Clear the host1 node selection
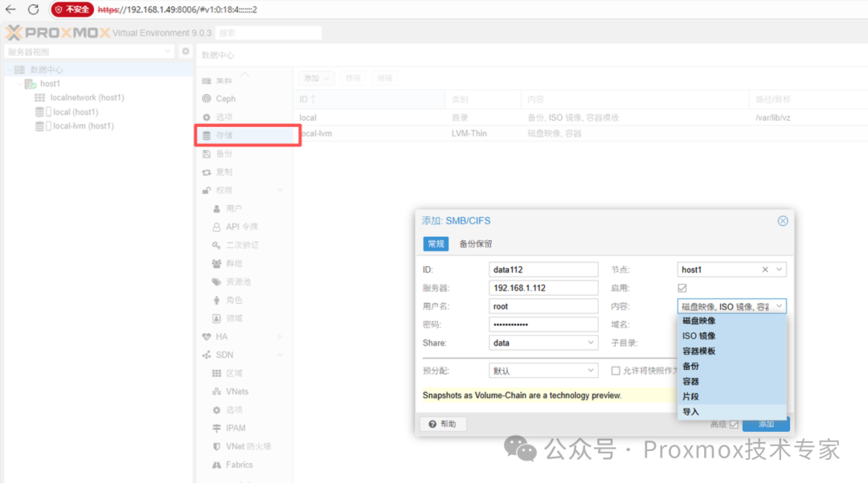The width and height of the screenshot is (868, 484). point(765,269)
